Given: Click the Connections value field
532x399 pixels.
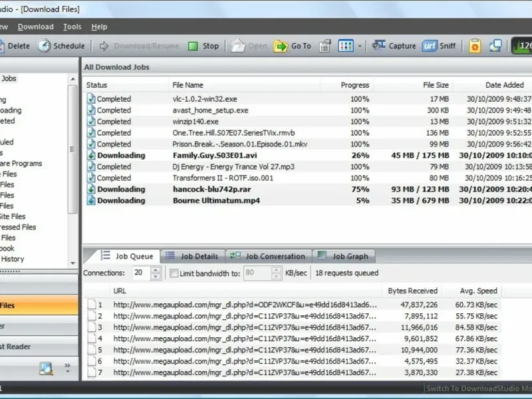Looking at the screenshot, I should tap(141, 273).
